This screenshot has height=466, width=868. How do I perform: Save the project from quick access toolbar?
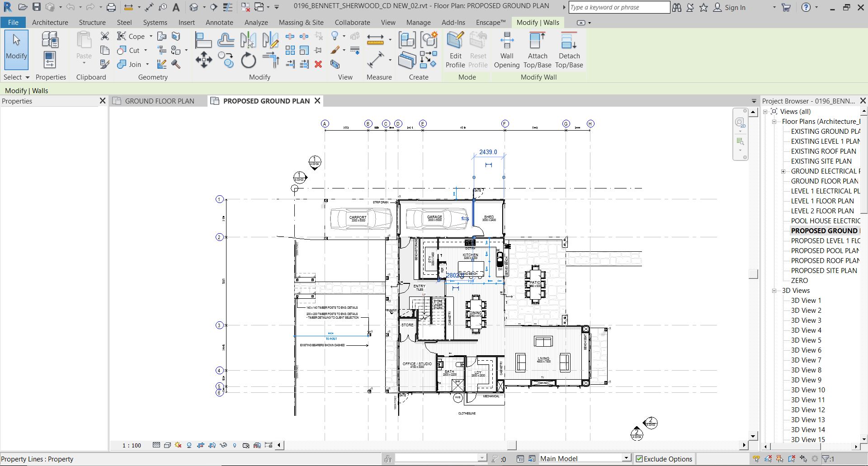coord(37,7)
